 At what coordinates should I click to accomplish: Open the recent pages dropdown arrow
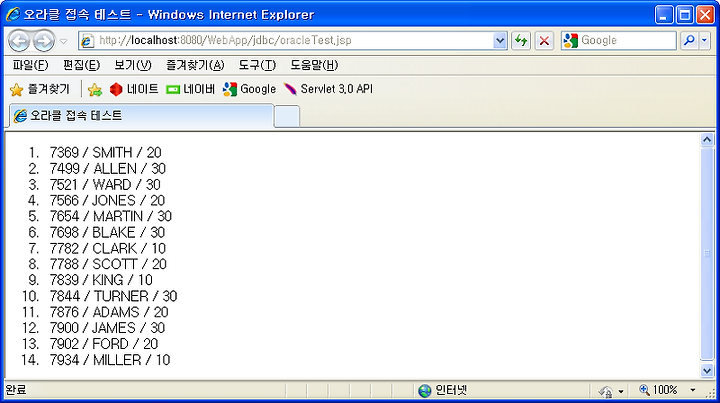(x=64, y=41)
